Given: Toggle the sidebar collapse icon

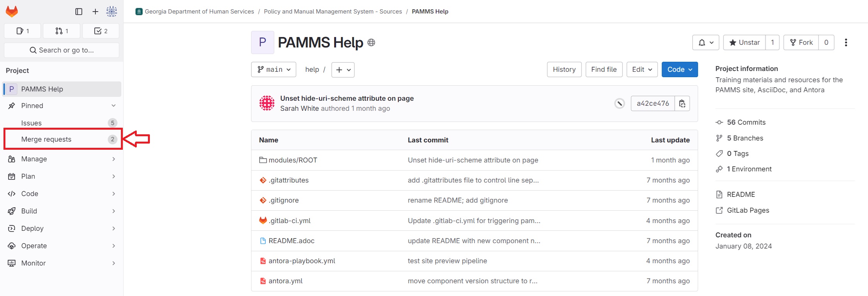Looking at the screenshot, I should click(79, 12).
